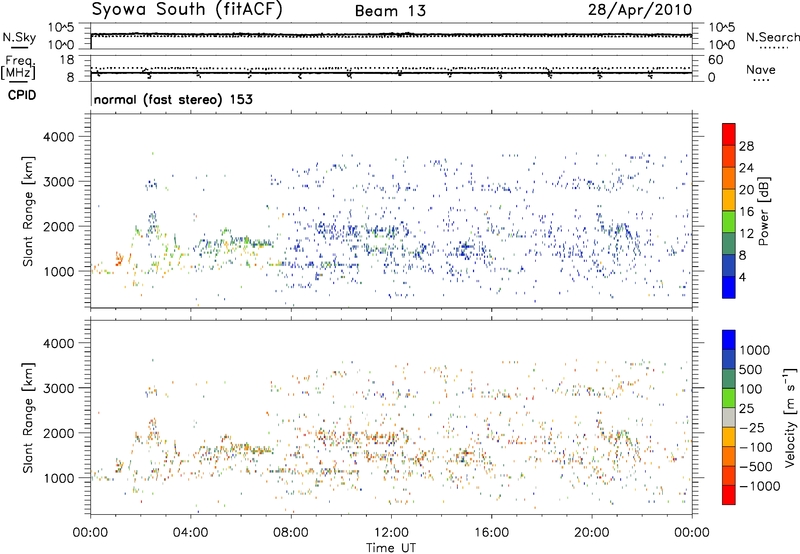Select the 'Beam 13' heading text
The height and width of the screenshot is (554, 800).
coord(390,11)
